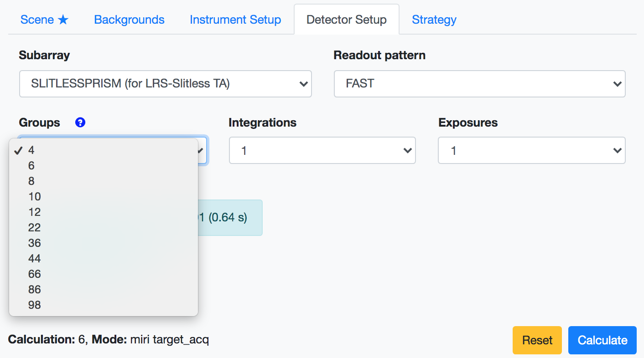Screen dimensions: 644x358
Task: Click the yellow Reset button
Action: (537, 340)
